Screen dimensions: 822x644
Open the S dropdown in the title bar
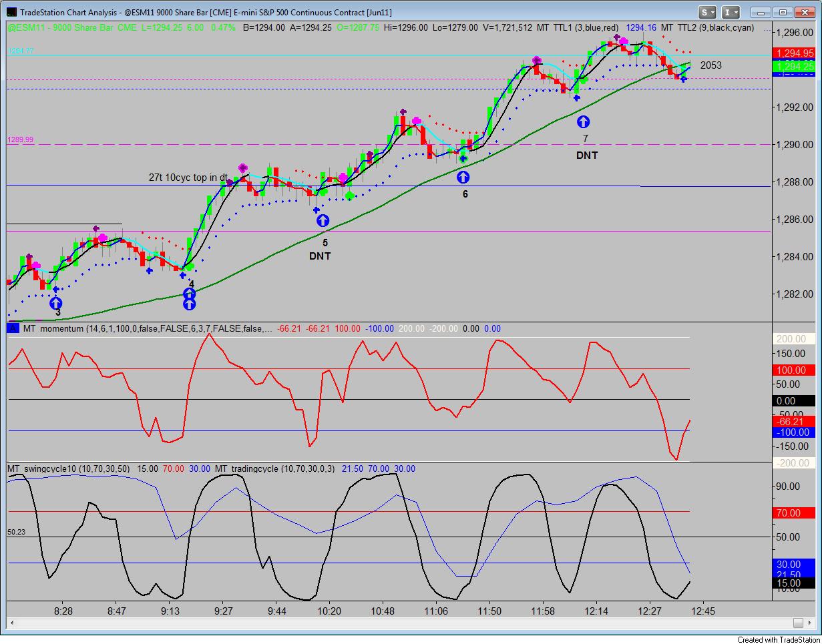point(707,12)
